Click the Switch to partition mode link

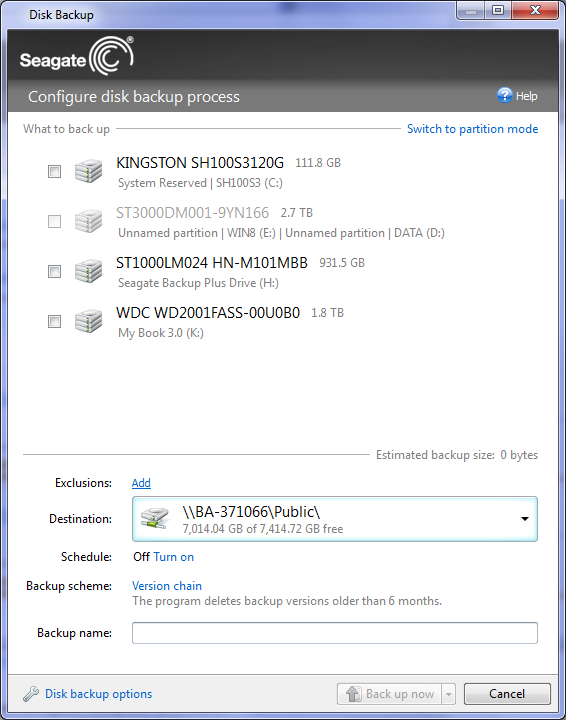tap(472, 129)
